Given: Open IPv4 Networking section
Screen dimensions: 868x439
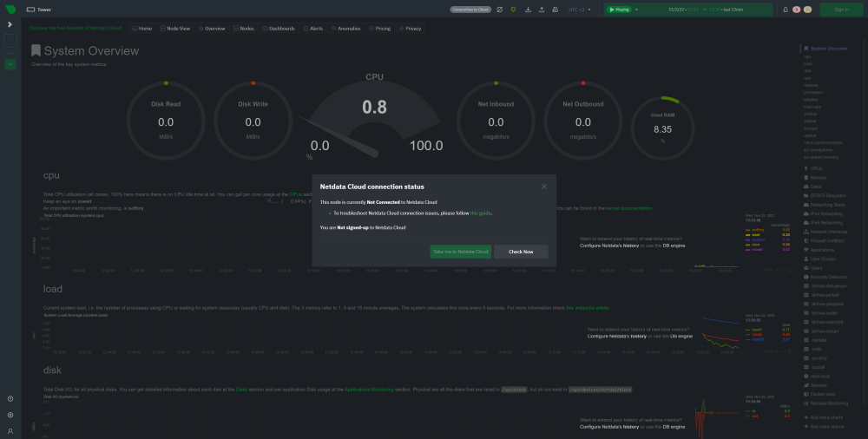Looking at the screenshot, I should click(x=823, y=213).
